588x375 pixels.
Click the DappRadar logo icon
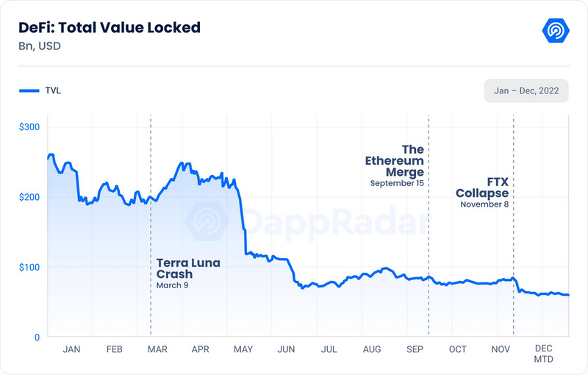(556, 30)
